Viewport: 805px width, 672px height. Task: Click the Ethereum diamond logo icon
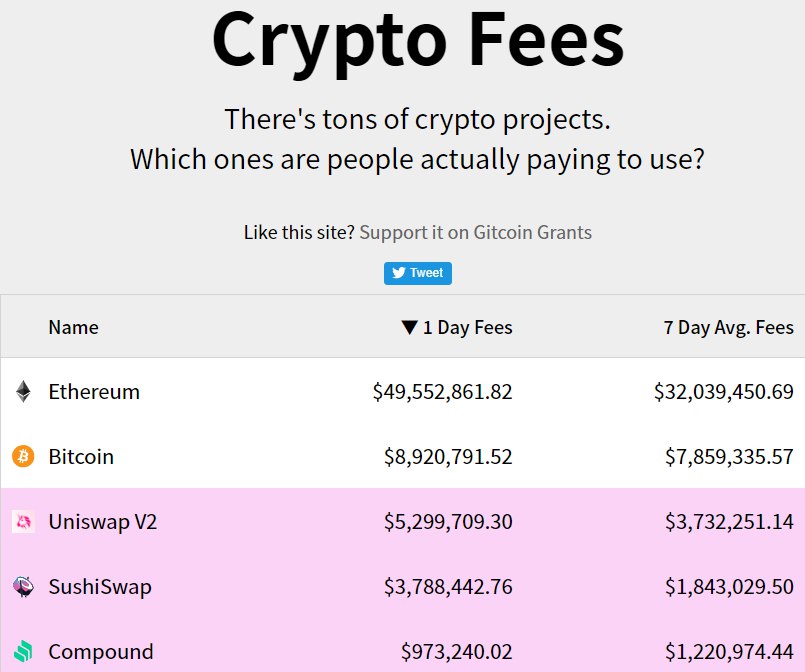[x=23, y=392]
